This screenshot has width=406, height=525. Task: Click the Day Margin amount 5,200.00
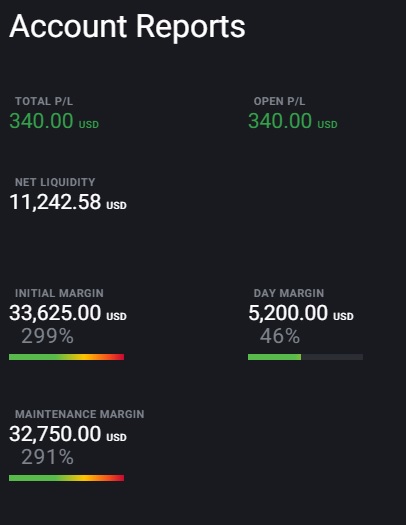(x=288, y=313)
